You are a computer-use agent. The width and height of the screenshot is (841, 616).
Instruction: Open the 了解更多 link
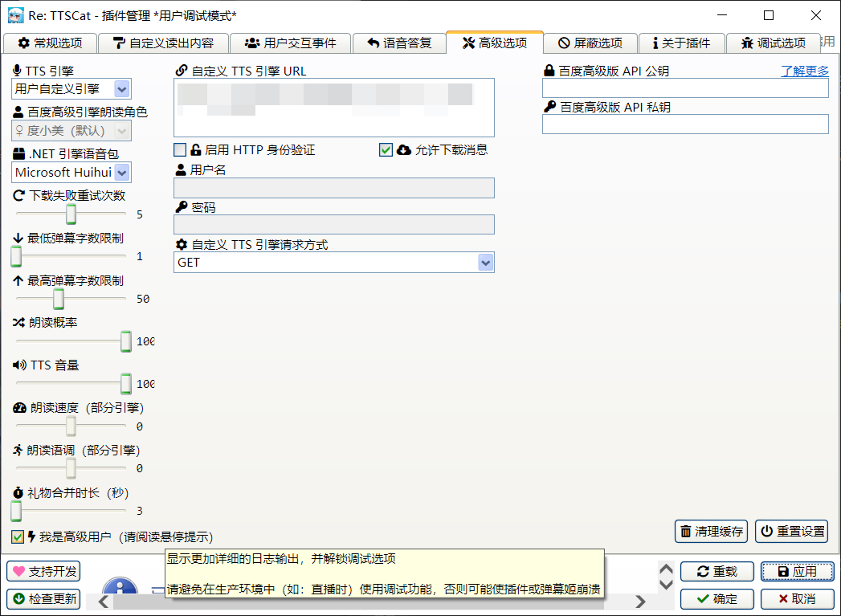pos(805,71)
